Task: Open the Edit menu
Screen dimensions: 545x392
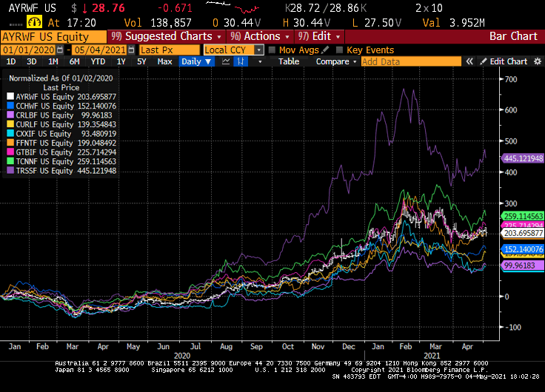Action: click(x=319, y=36)
